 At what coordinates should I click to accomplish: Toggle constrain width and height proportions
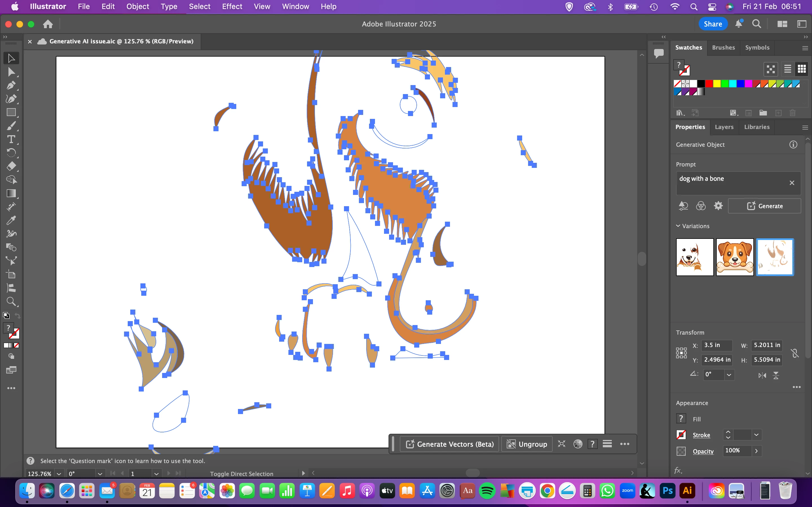click(795, 353)
